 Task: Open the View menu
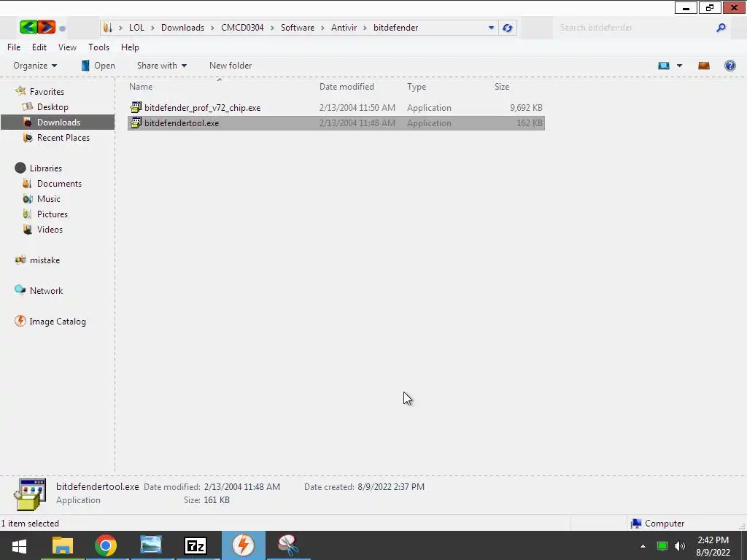[x=67, y=47]
